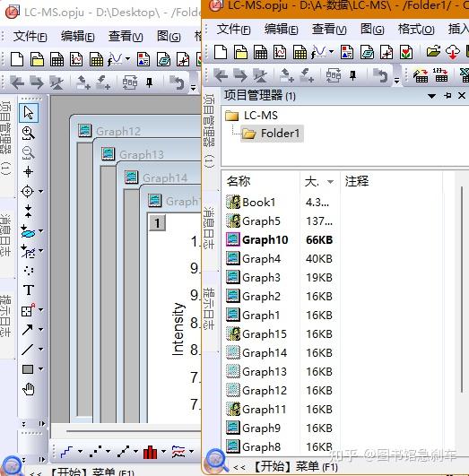Viewport: 469px width, 476px height.
Task: Toggle auto-hide pin of Project Manager panel
Action: (447, 96)
